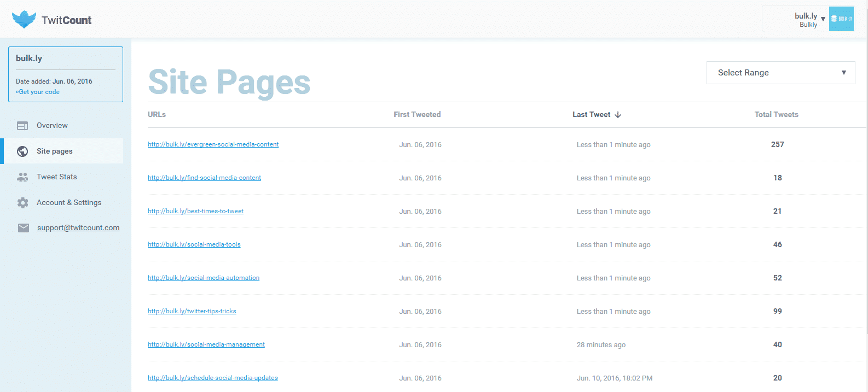868x392 pixels.
Task: Click 'Jun. 10, 2016, 18:02 PM' cell
Action: pyautogui.click(x=614, y=378)
